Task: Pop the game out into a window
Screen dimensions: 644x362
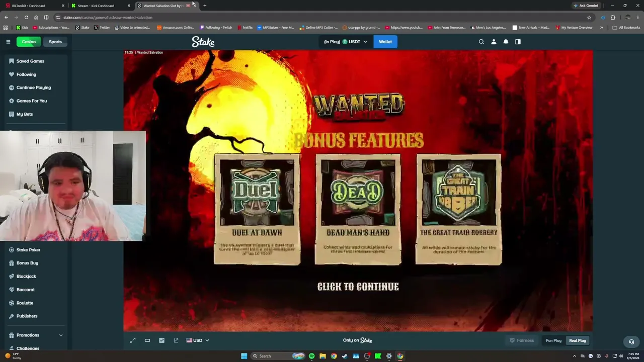Action: tap(176, 340)
